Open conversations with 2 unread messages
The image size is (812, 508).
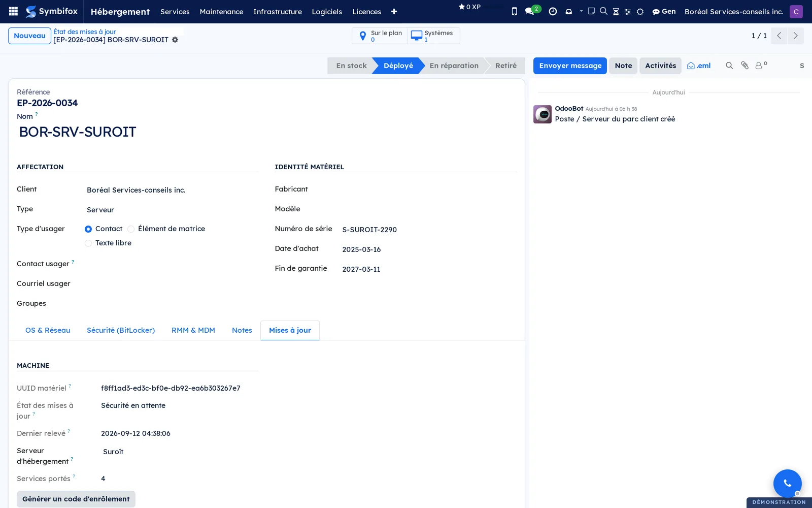coord(532,11)
